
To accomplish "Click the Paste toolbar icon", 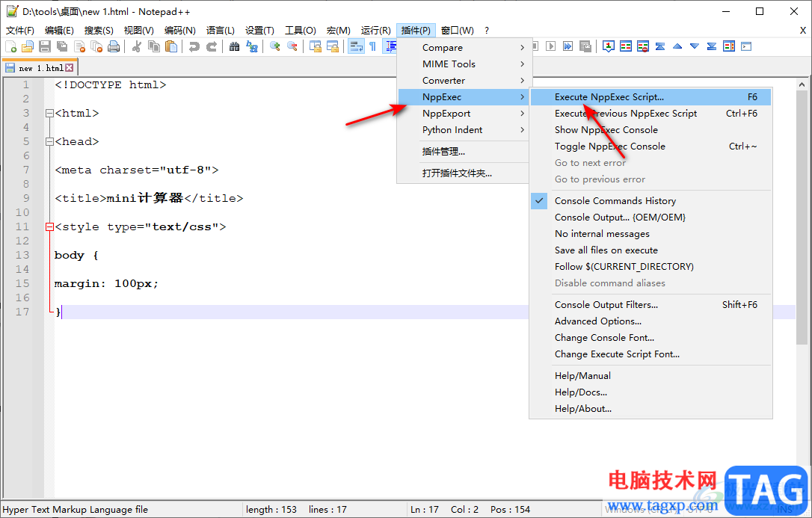I will click(x=171, y=46).
